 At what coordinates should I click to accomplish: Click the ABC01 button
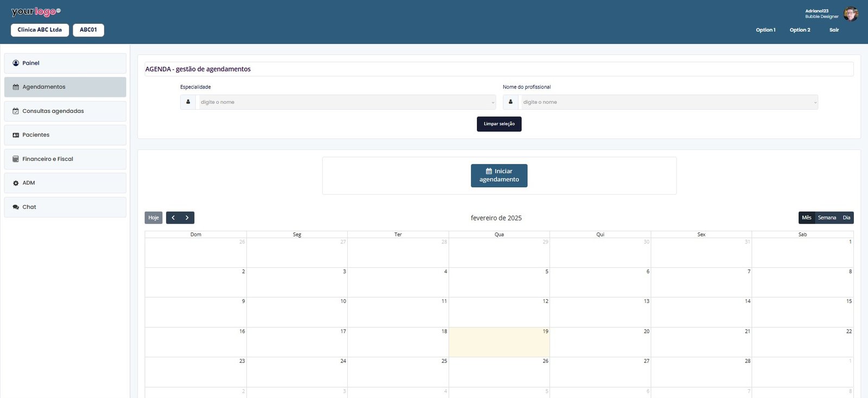coord(88,30)
